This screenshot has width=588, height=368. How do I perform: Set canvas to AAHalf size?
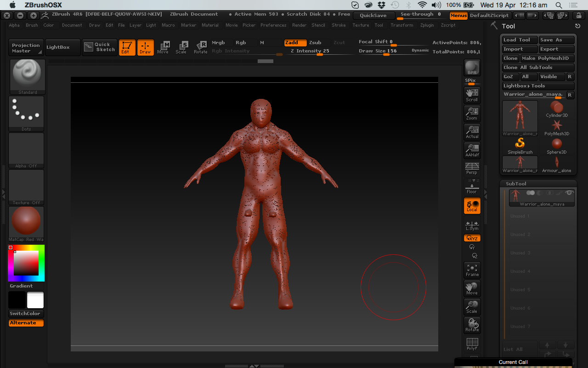point(472,150)
